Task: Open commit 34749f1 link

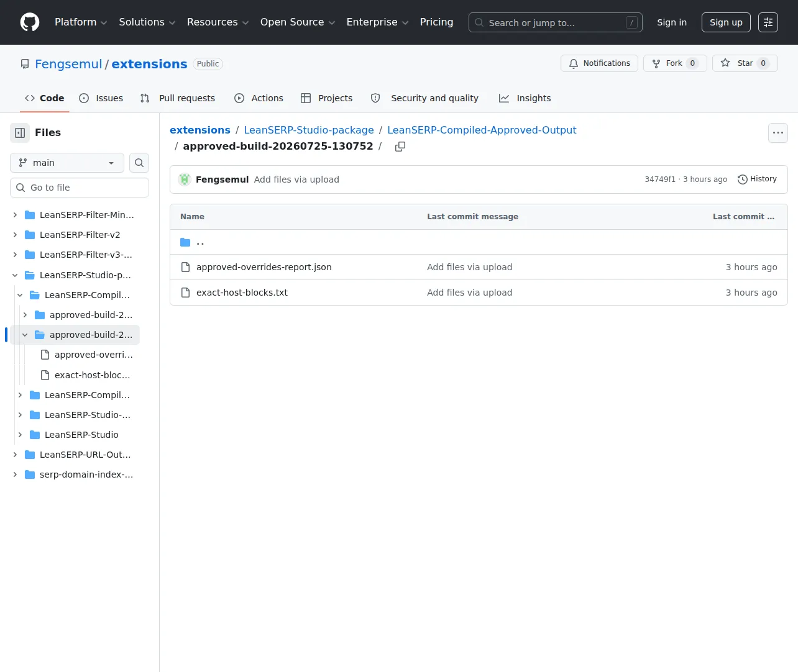Action: [660, 179]
